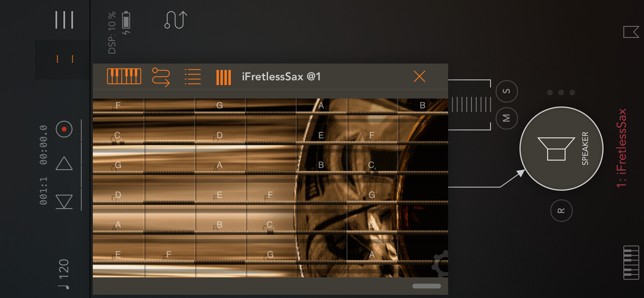Click the rewind to start button
644x298 pixels.
(x=64, y=202)
